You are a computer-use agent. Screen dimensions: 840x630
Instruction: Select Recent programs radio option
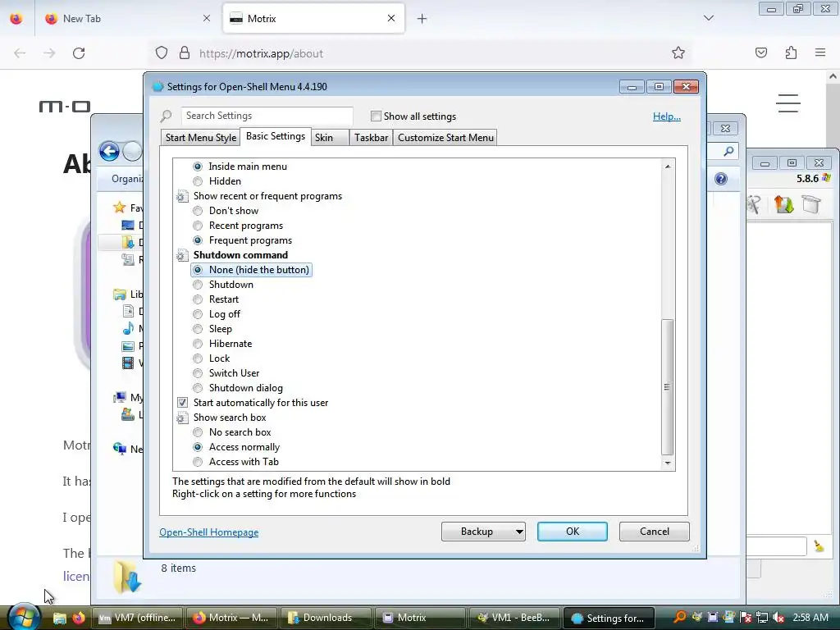[x=198, y=226]
